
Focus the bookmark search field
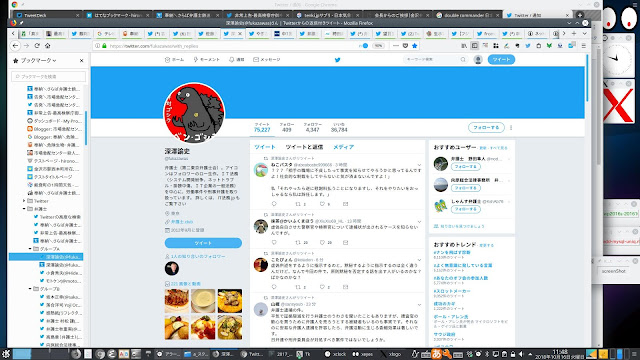coord(49,76)
